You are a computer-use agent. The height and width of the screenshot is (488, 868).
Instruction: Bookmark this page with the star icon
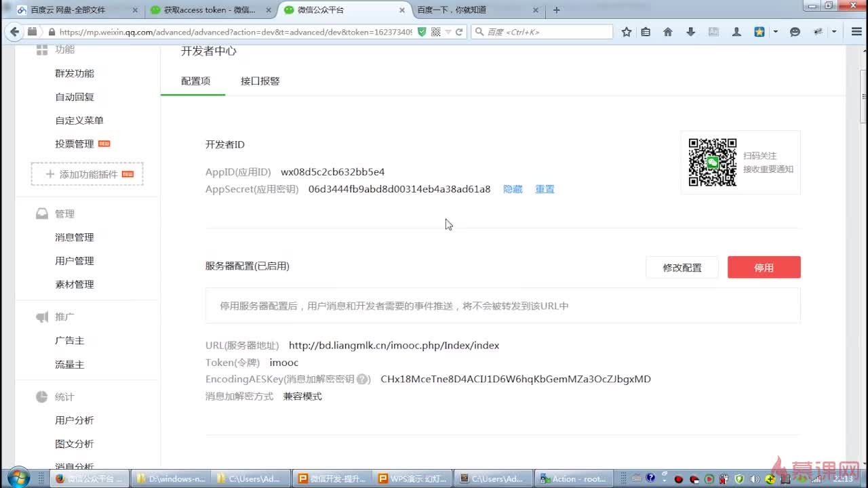[x=627, y=32]
